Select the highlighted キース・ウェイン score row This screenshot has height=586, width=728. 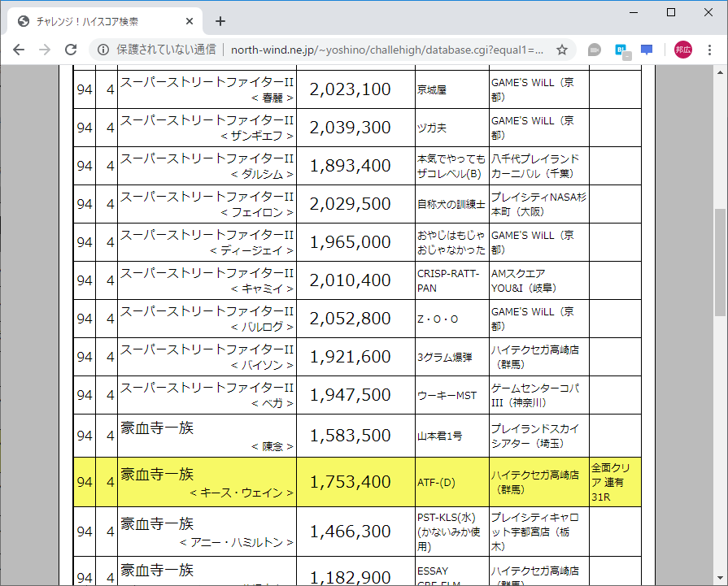pyautogui.click(x=203, y=482)
